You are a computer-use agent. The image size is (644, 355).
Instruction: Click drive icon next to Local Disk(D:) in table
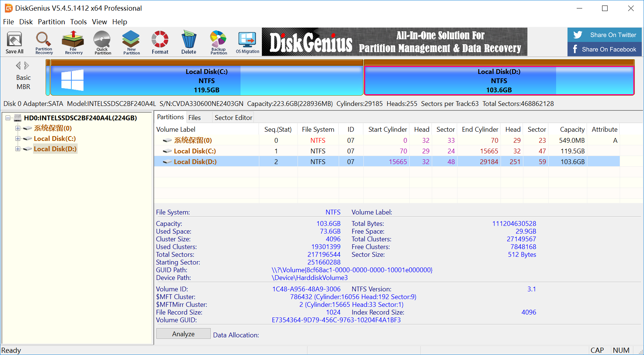[167, 161]
